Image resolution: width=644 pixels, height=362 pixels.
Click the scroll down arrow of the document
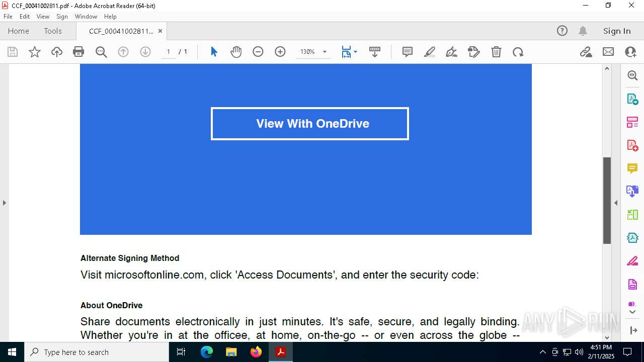[607, 337]
